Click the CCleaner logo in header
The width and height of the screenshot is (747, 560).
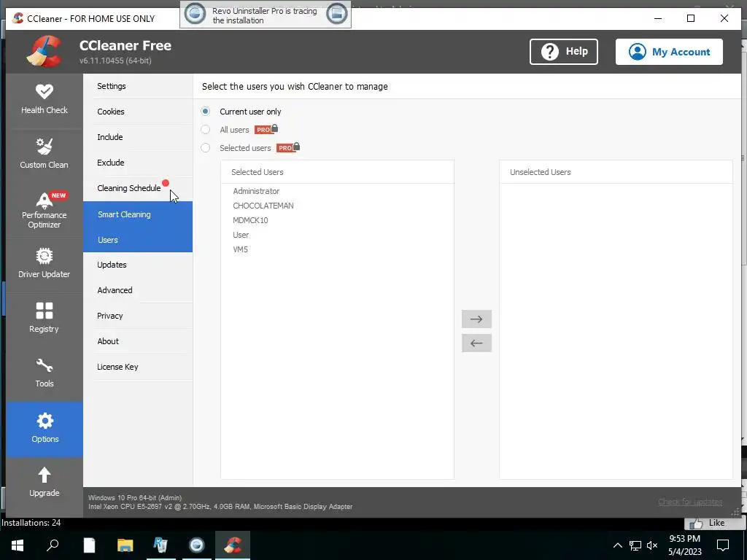coord(44,52)
